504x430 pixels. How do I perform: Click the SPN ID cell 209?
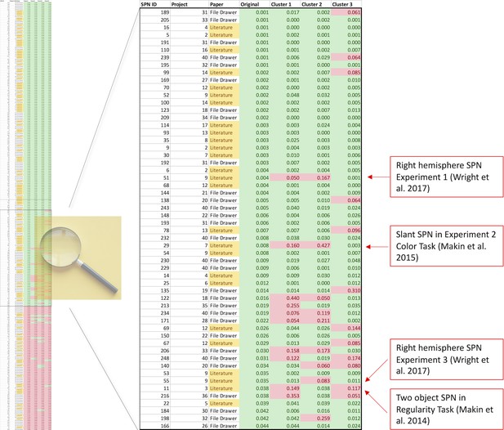point(155,118)
